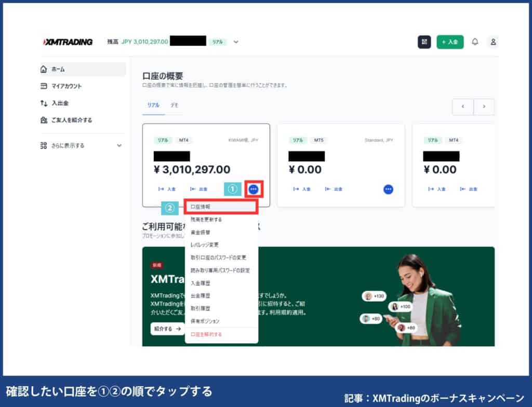The height and width of the screenshot is (407, 532).
Task: Click the +130 avatar bubble on banner
Action: pos(374,296)
